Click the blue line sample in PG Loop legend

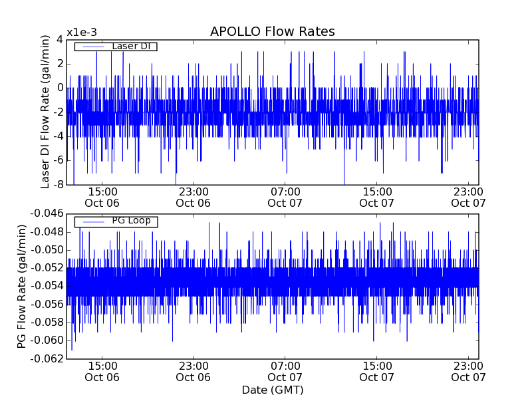(93, 221)
